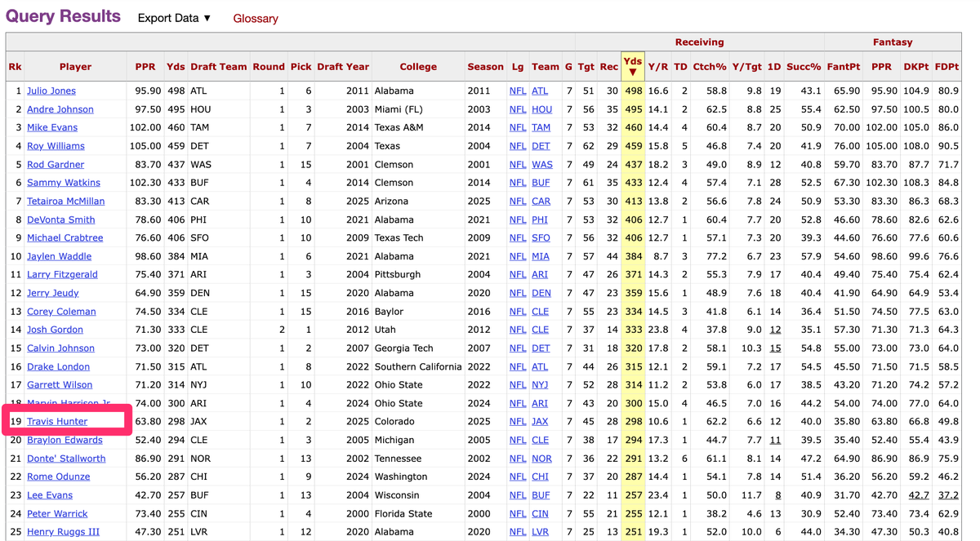Open Peter Warrick player link

57,514
